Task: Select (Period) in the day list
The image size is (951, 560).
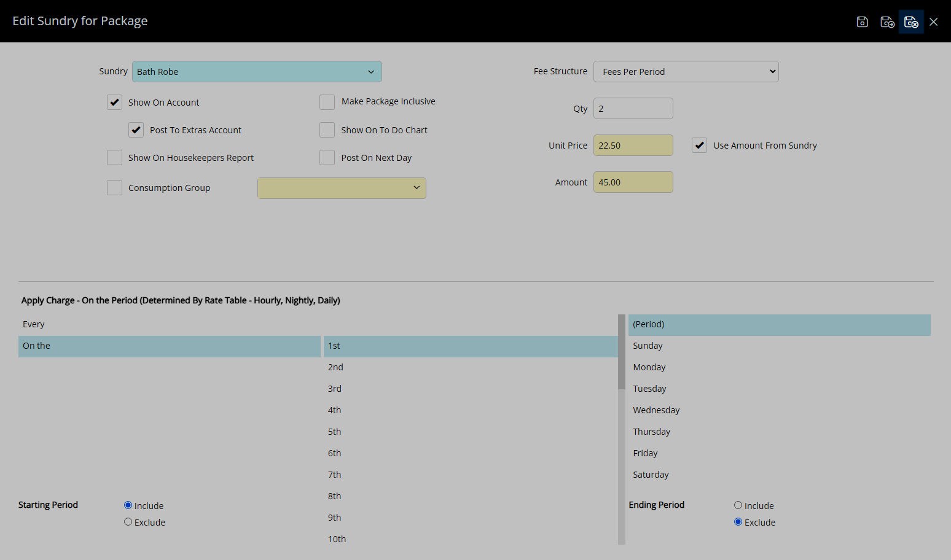Action: [780, 324]
